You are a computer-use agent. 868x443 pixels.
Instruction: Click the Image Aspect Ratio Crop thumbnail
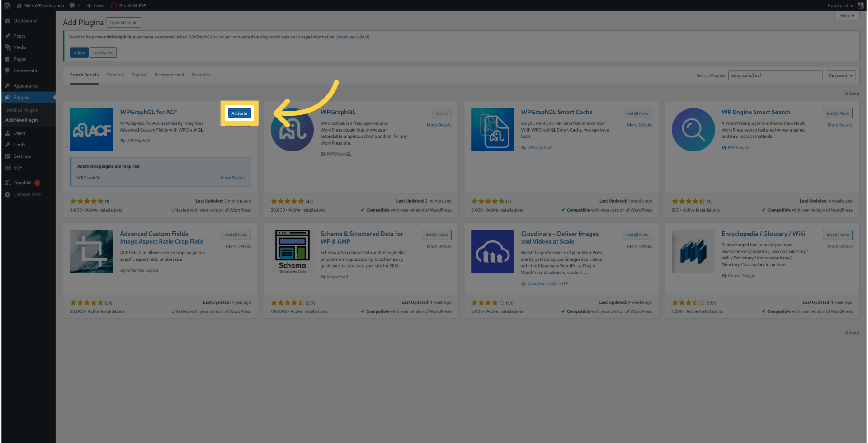click(92, 251)
